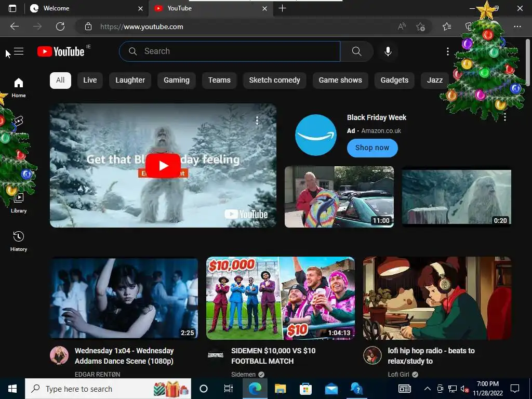Click the YouTube logo
Image resolution: width=532 pixels, height=399 pixels.
coord(61,51)
